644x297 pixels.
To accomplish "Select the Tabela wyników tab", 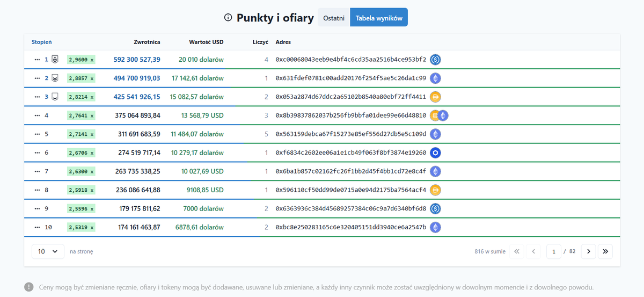I will (x=379, y=18).
